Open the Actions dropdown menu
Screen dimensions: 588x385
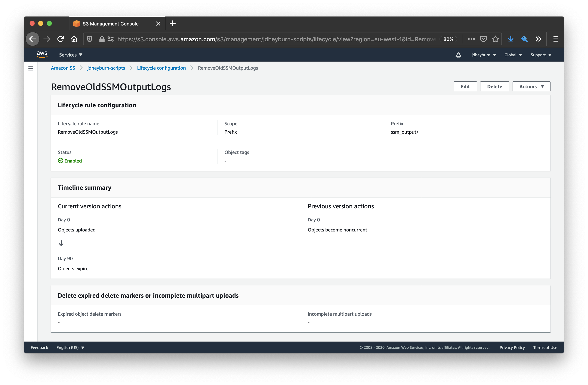click(531, 87)
